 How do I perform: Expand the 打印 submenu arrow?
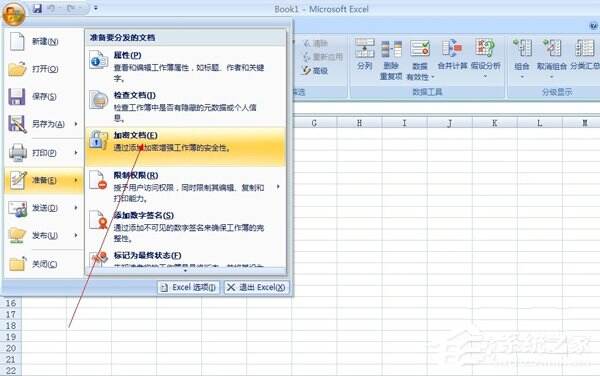[x=76, y=153]
